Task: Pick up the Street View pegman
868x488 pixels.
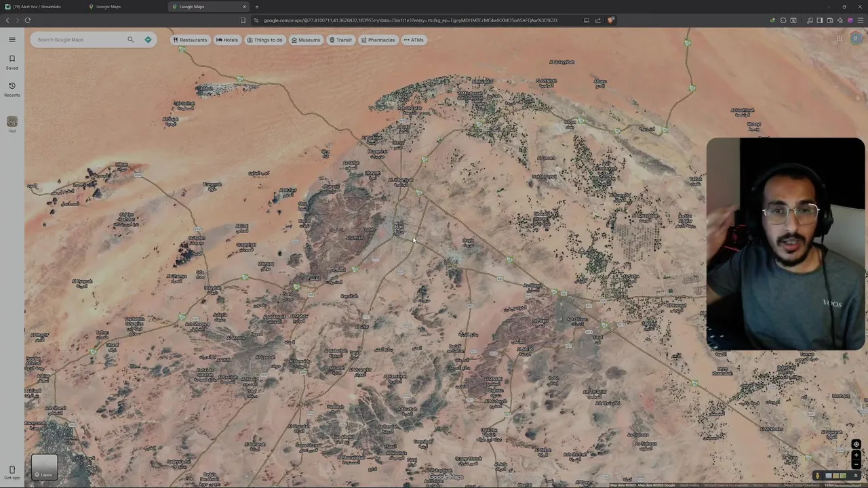Action: (x=818, y=476)
